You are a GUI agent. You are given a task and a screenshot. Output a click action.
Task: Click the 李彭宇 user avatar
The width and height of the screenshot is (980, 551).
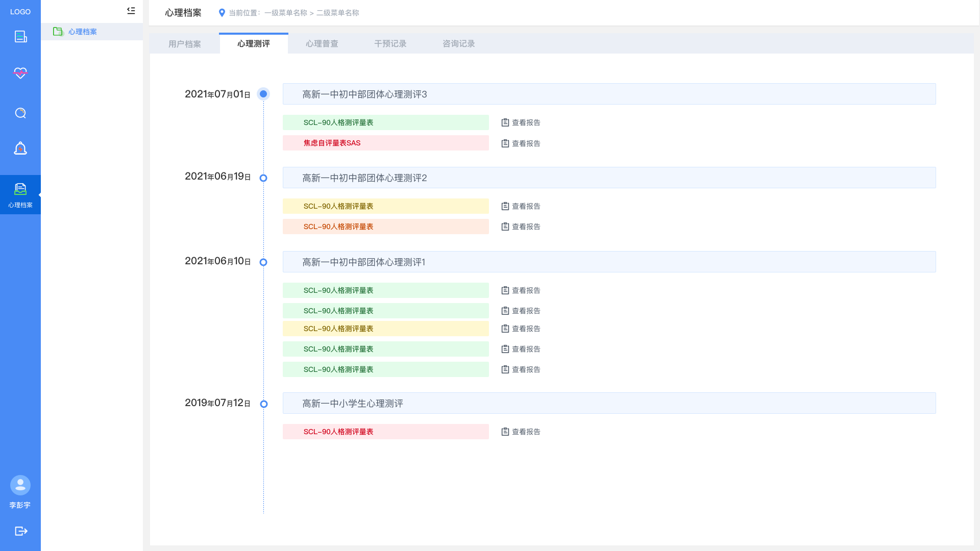pyautogui.click(x=20, y=485)
